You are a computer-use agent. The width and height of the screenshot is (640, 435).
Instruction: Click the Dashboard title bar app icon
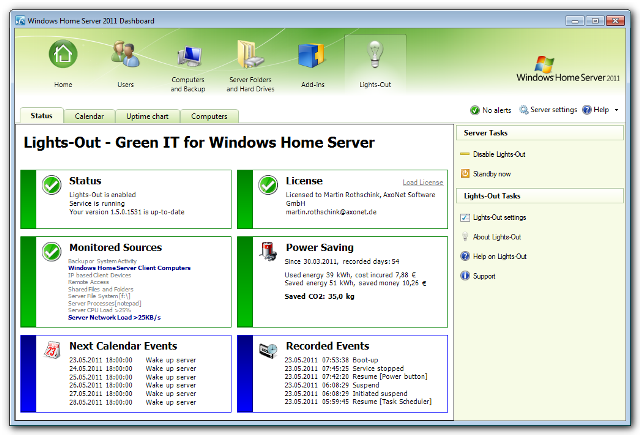pos(20,20)
